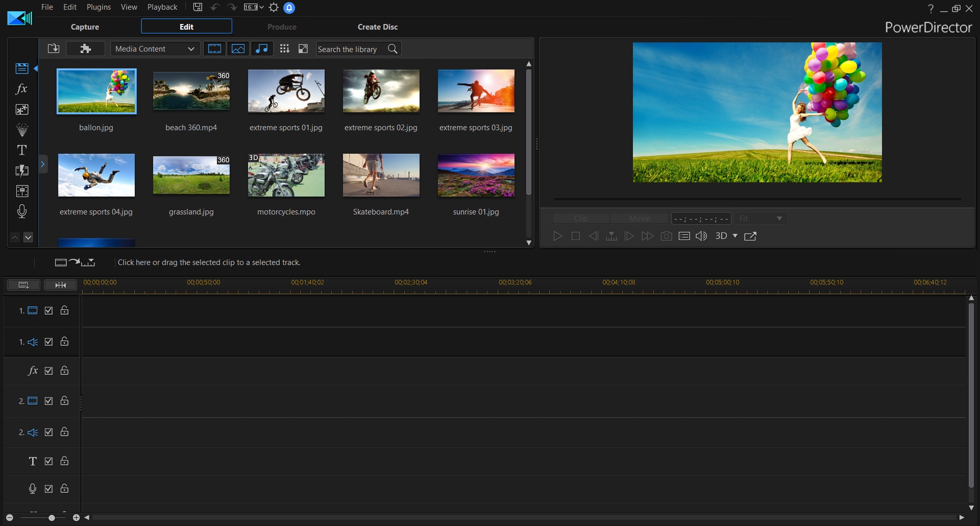Screen dimensions: 980x526
Task: Expand the Fit zoom level dropdown
Action: tap(760, 218)
